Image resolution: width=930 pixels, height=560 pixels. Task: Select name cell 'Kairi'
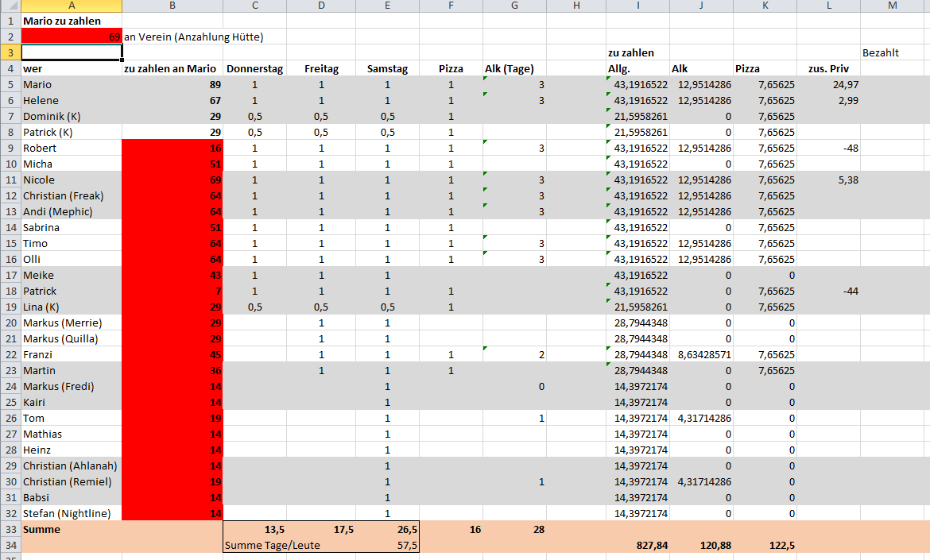coord(72,403)
